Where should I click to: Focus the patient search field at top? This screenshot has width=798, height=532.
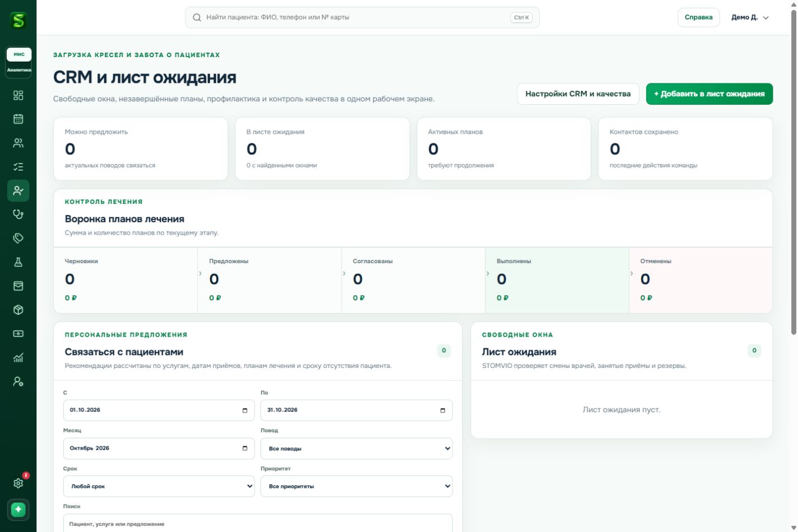coord(362,17)
